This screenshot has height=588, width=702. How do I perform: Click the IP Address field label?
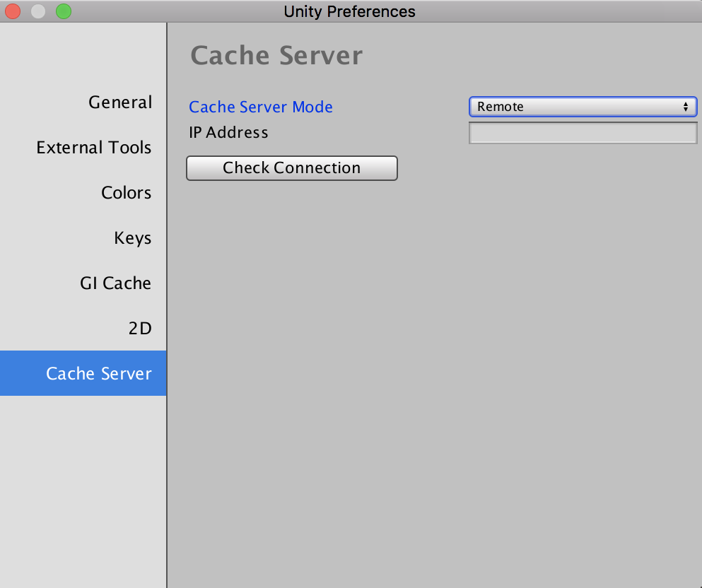click(x=228, y=132)
